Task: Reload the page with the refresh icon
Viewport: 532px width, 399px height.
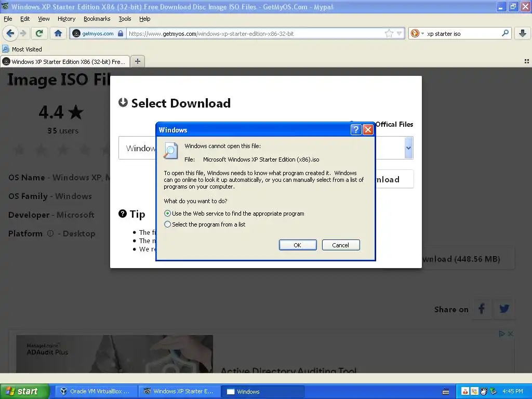Action: [39, 33]
